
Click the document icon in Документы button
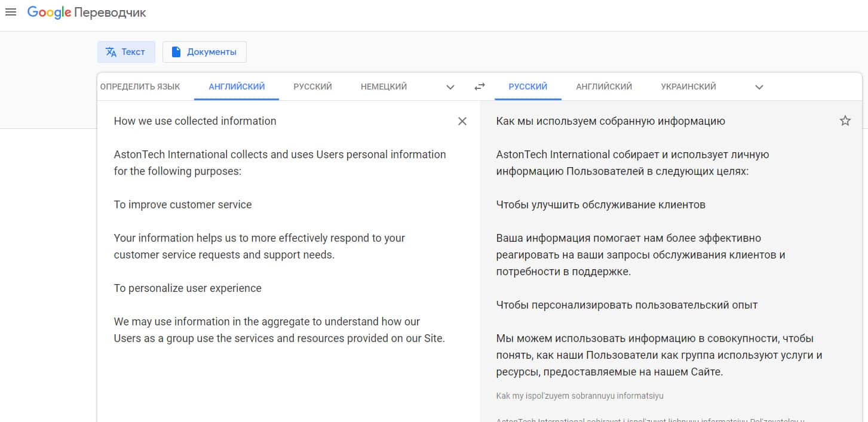(176, 52)
